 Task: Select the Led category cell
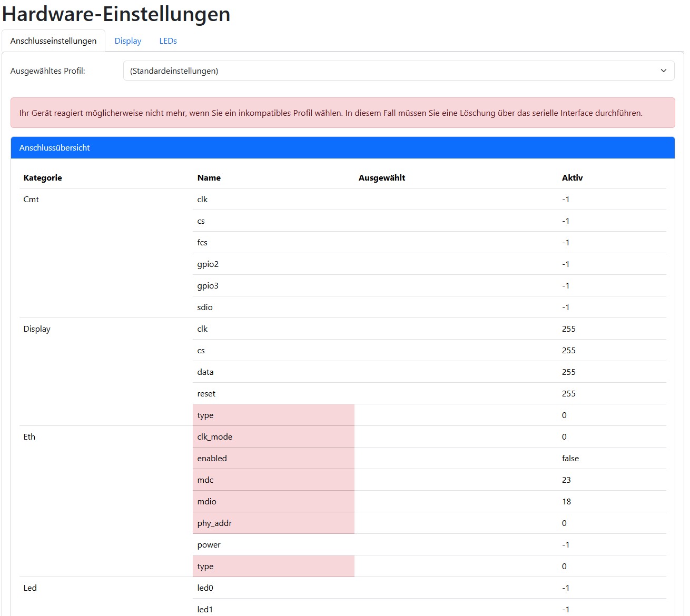point(30,588)
